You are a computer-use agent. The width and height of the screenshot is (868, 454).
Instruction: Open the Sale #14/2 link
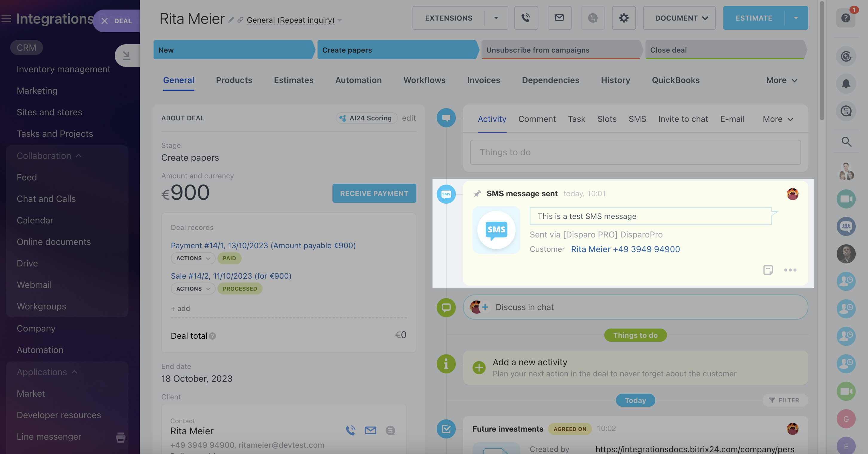(231, 276)
